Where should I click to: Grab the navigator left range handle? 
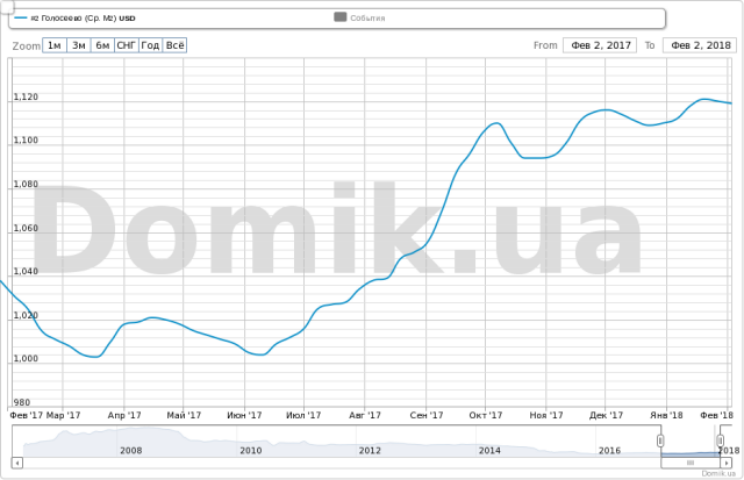[x=660, y=441]
